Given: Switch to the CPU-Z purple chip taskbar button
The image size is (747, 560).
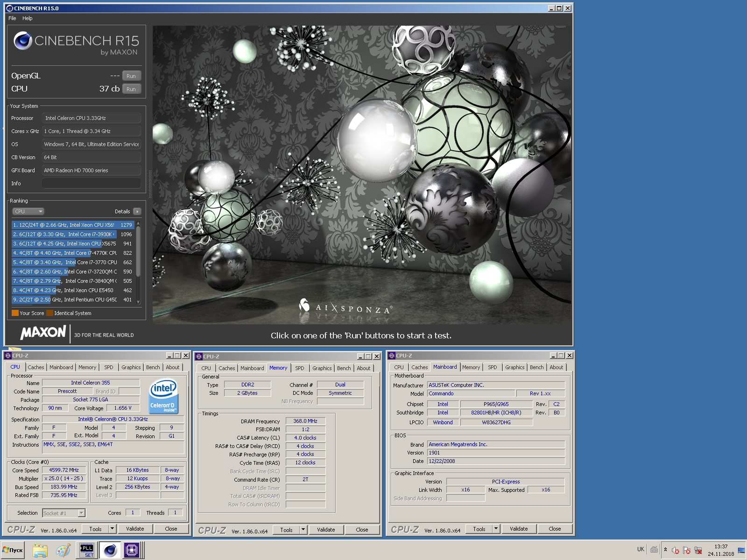Looking at the screenshot, I should (x=132, y=550).
